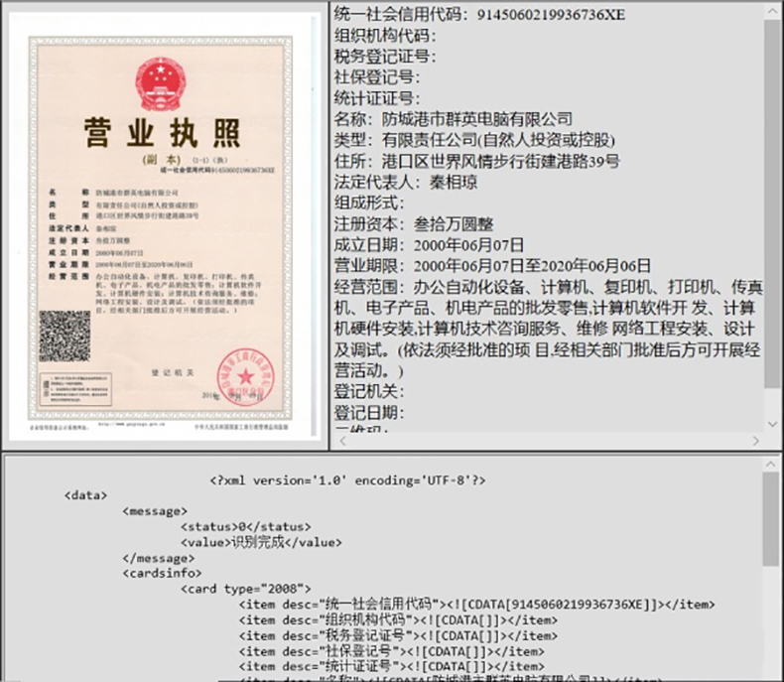Click the card type="2008" XML tag
The image size is (784, 682).
pyautogui.click(x=245, y=588)
